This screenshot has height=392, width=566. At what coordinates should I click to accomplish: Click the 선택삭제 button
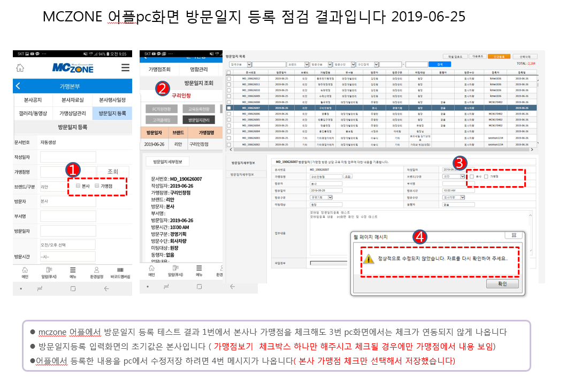coord(525,56)
